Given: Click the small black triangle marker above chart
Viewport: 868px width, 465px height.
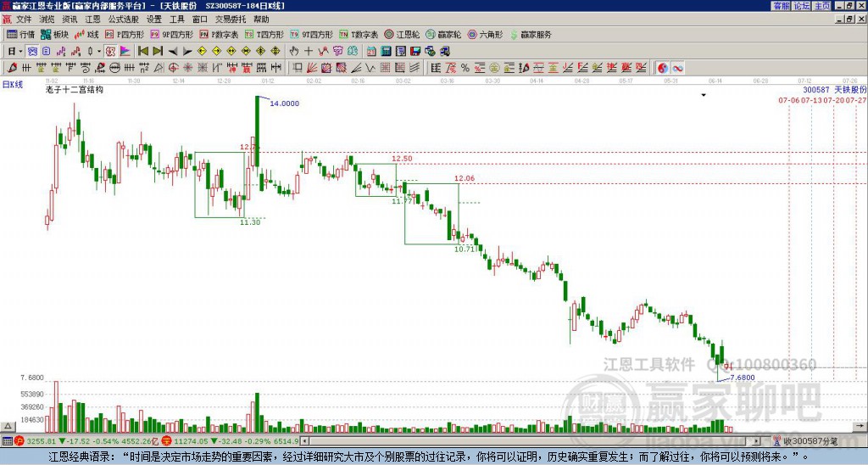Looking at the screenshot, I should [x=704, y=95].
